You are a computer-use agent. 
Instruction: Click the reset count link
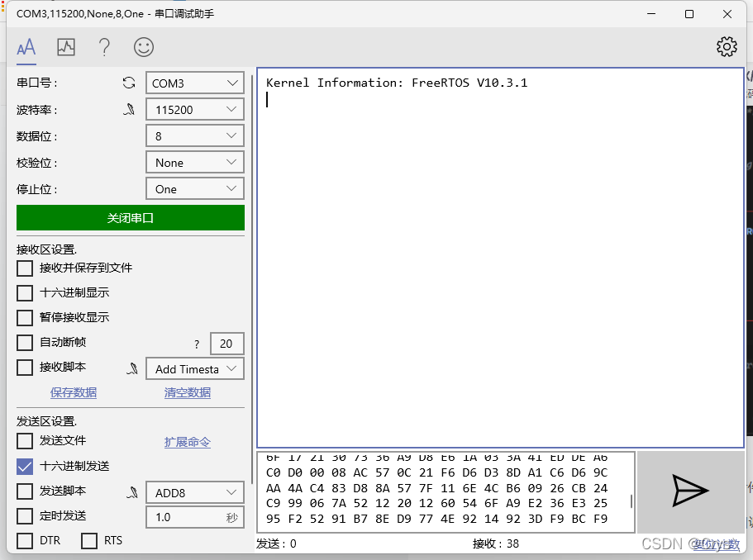[x=717, y=543]
